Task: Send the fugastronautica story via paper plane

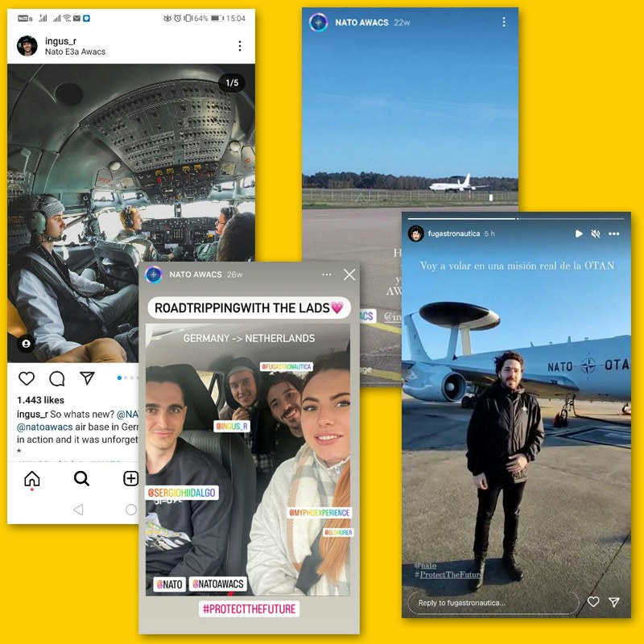Action: coord(614,602)
